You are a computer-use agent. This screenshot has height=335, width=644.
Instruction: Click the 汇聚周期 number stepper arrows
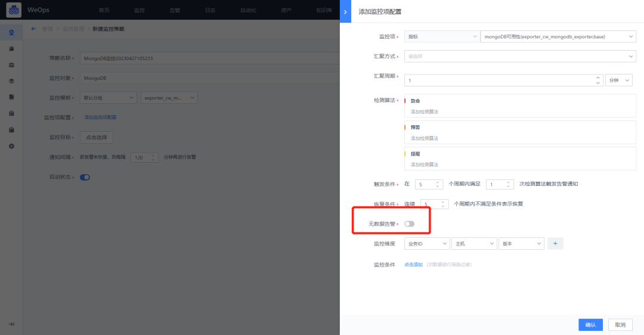pos(598,80)
